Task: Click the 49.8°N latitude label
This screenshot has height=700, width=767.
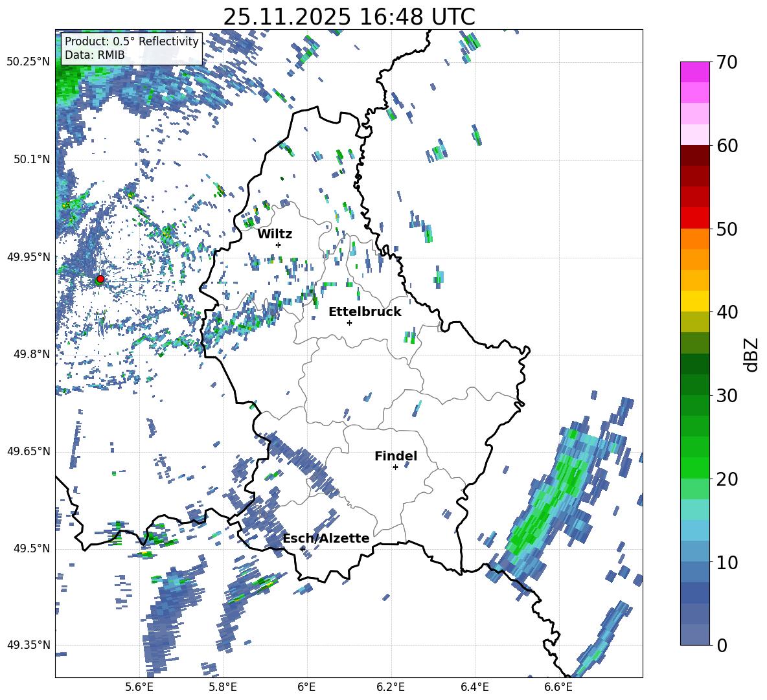Action: click(x=32, y=354)
